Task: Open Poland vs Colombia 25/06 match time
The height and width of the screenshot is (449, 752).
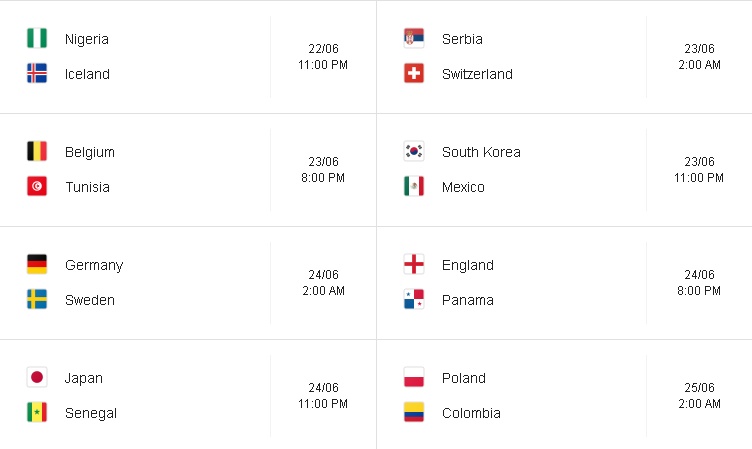Action: click(x=699, y=395)
